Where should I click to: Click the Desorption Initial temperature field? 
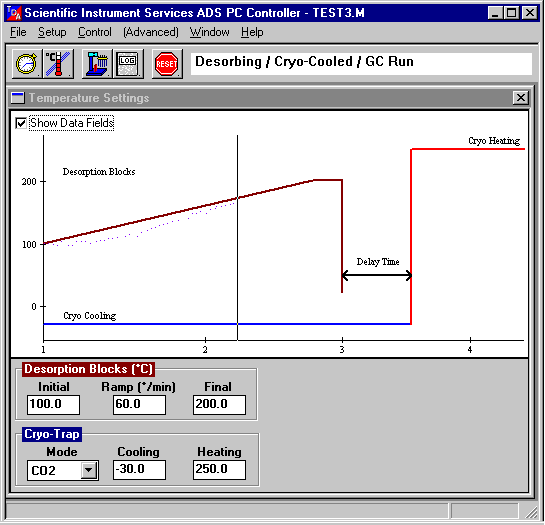[x=54, y=404]
